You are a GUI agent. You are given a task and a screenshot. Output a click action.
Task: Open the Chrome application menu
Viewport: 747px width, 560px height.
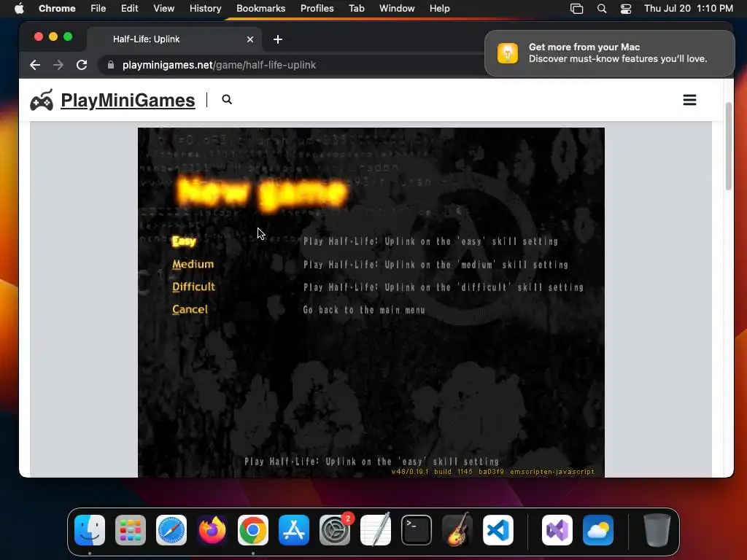tap(57, 9)
